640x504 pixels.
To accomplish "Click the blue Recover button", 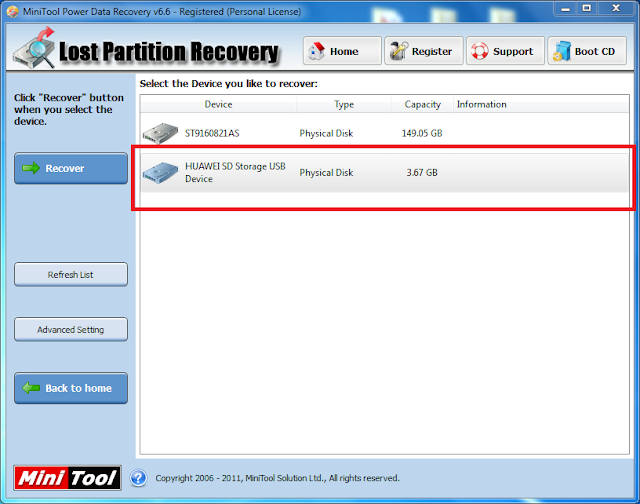I will click(x=71, y=169).
